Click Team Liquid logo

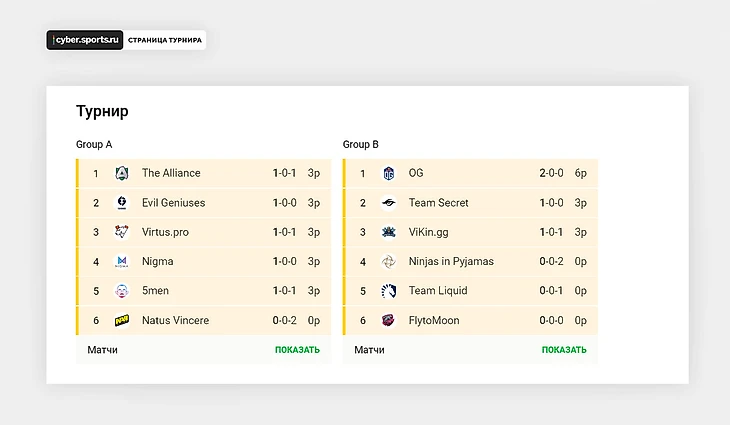click(x=388, y=291)
